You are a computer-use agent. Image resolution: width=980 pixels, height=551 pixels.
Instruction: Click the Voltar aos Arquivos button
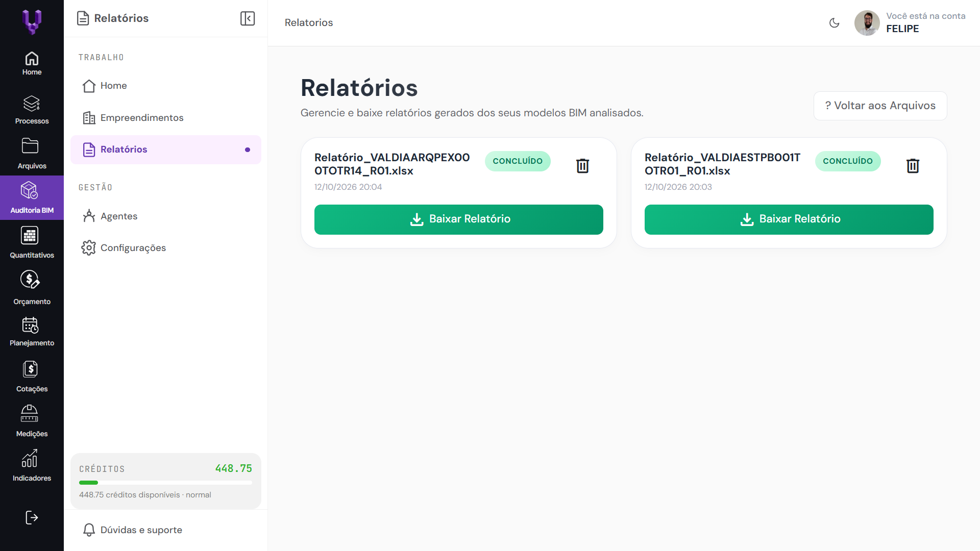(x=880, y=106)
